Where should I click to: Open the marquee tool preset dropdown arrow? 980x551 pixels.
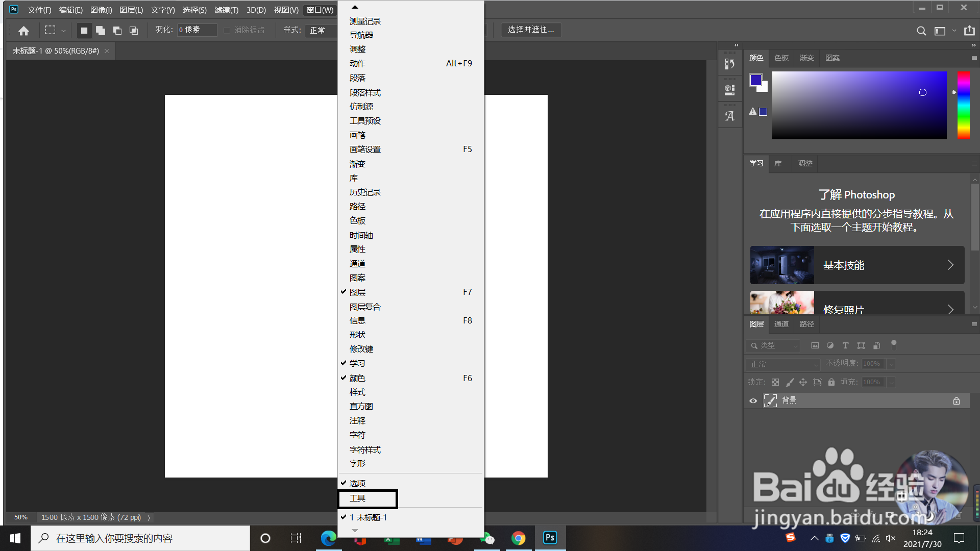(x=63, y=31)
